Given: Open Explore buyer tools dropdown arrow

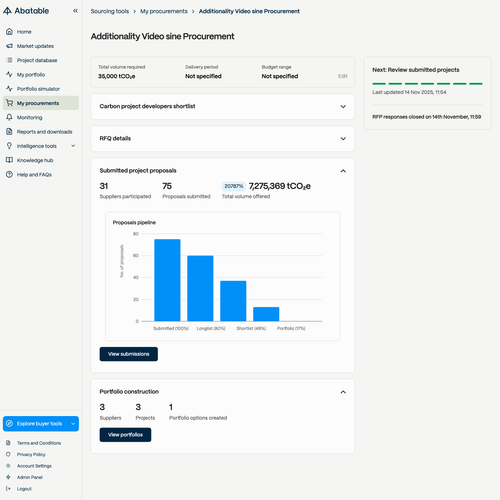Looking at the screenshot, I should pyautogui.click(x=73, y=424).
